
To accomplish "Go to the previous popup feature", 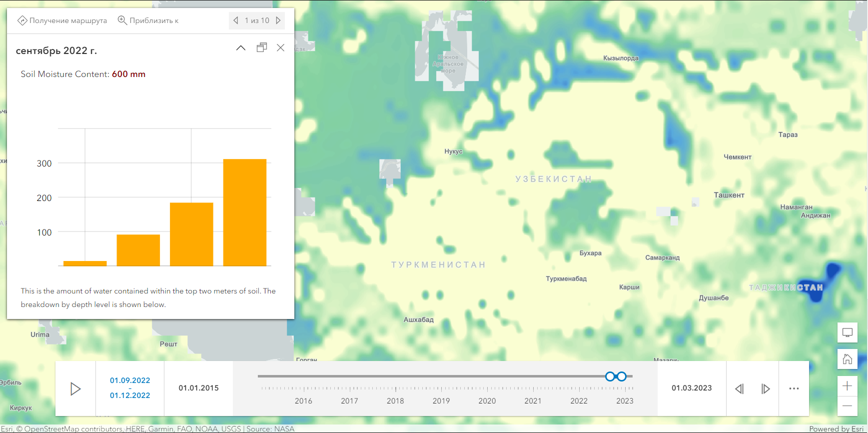I will coord(236,20).
